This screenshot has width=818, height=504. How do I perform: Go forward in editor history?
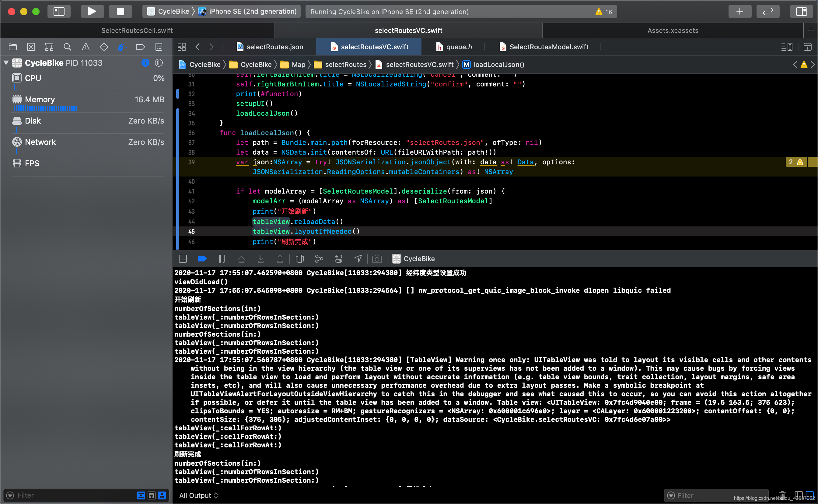[211, 47]
